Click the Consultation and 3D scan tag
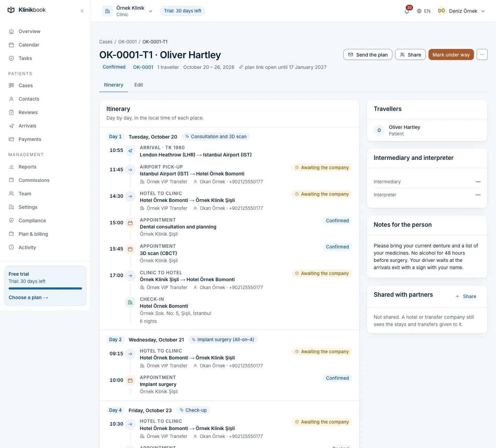 tap(216, 136)
